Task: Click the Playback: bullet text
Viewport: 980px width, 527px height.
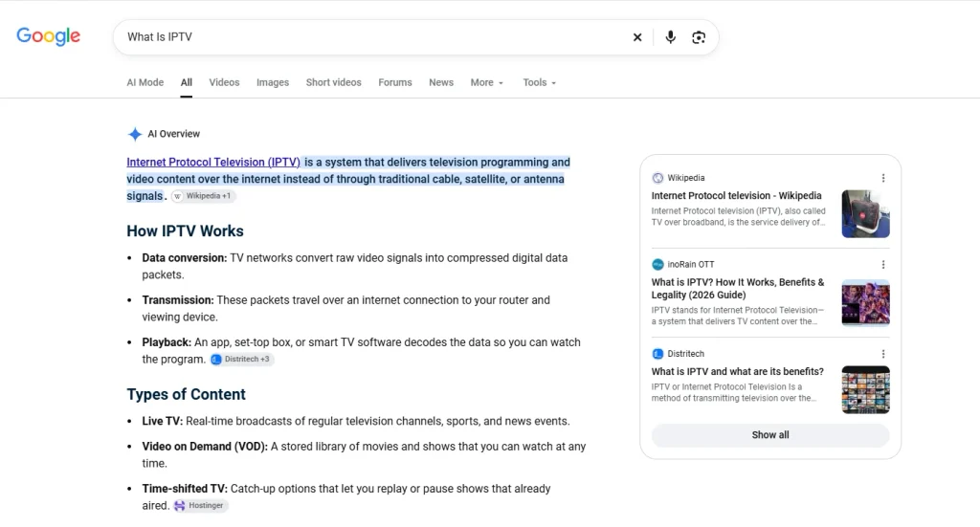Action: [x=167, y=342]
